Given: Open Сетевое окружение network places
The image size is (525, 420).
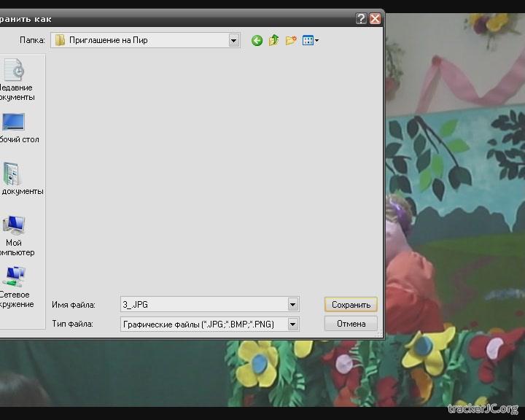Looking at the screenshot, I should point(16,287).
